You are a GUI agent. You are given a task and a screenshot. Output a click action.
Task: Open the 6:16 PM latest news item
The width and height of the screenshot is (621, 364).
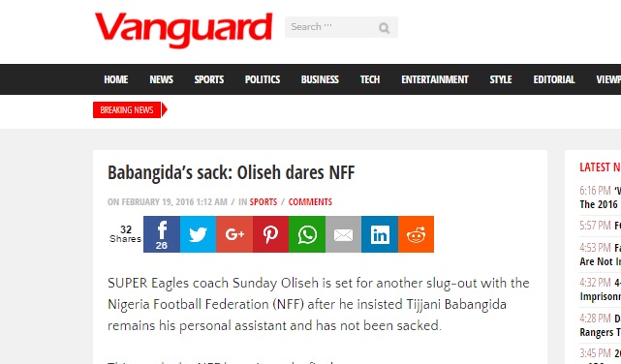pos(600,197)
